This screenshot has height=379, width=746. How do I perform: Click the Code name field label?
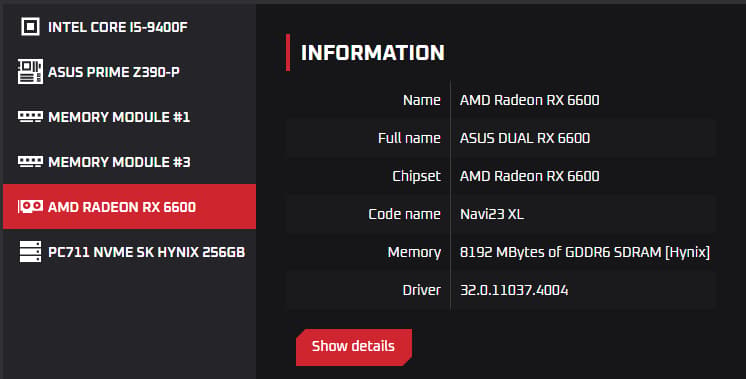tap(404, 214)
